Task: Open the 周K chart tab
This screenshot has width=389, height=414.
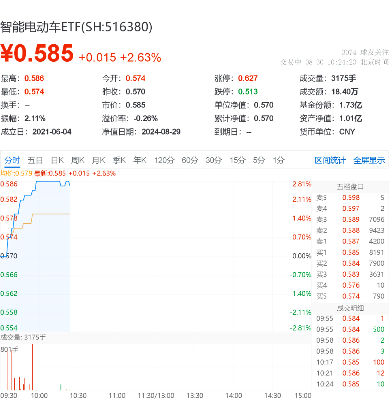Action: (x=78, y=160)
